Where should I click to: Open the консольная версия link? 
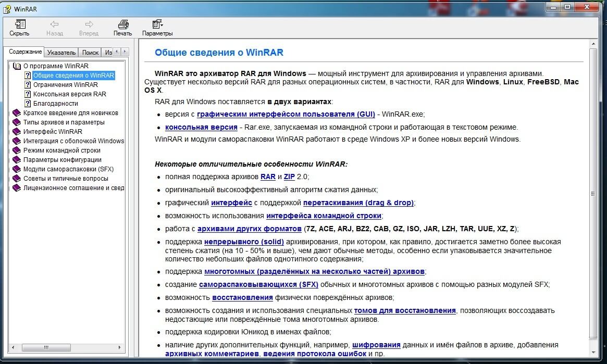(201, 127)
